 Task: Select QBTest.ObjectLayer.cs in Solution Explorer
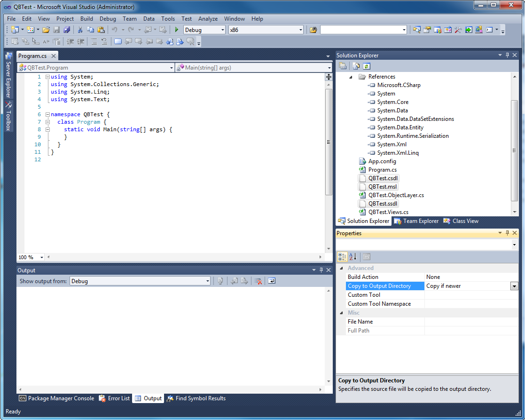tap(396, 195)
